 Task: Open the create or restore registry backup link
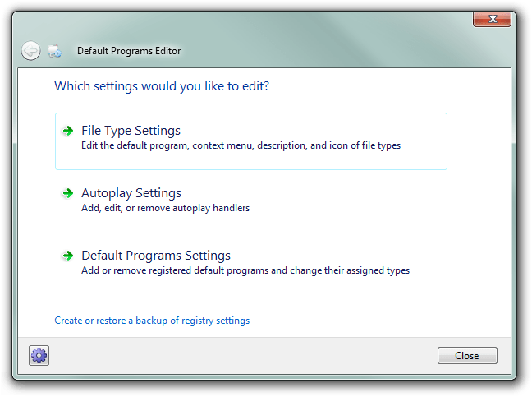[152, 321]
